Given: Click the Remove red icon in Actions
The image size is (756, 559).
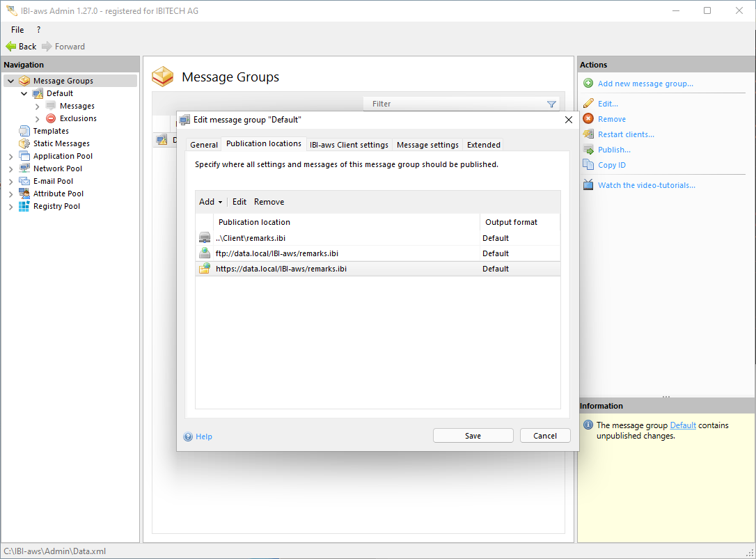Looking at the screenshot, I should (x=588, y=119).
